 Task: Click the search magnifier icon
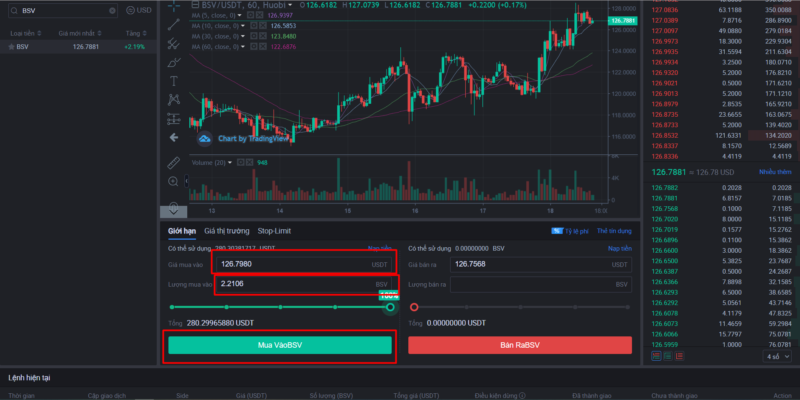point(14,10)
